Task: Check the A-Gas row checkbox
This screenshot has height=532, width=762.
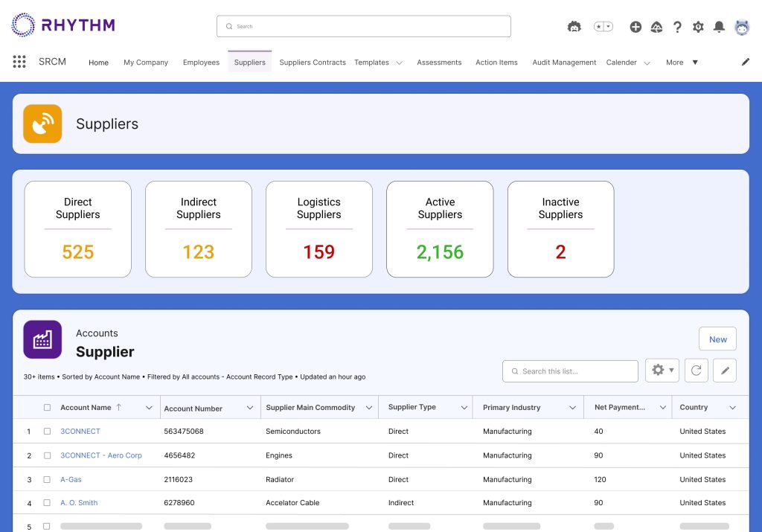Action: pyautogui.click(x=48, y=479)
